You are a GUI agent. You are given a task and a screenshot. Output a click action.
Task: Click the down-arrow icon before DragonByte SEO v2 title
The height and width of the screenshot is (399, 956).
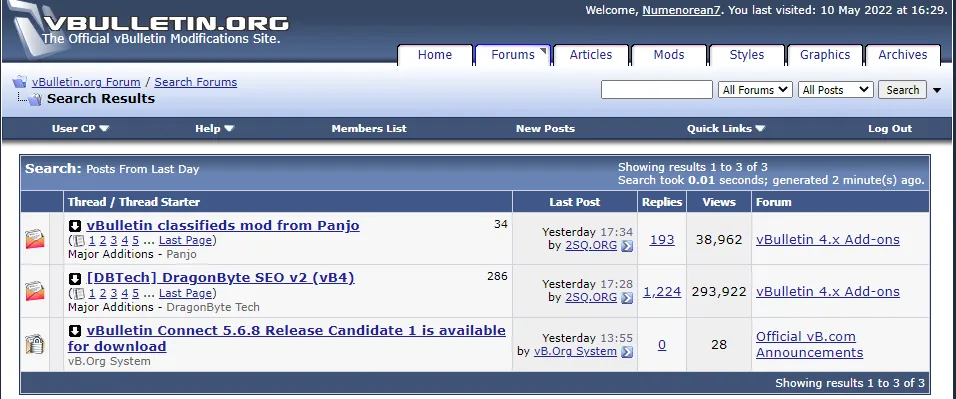(x=75, y=279)
